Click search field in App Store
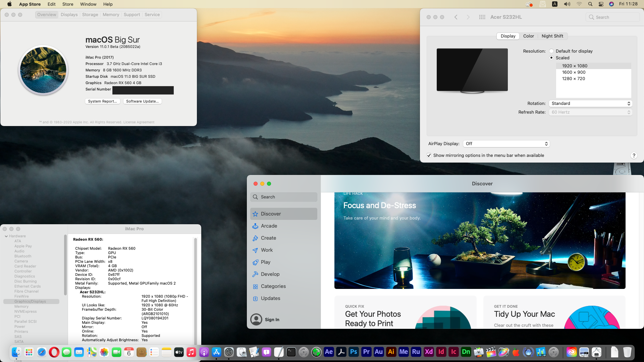The width and height of the screenshot is (644, 362). tap(283, 197)
